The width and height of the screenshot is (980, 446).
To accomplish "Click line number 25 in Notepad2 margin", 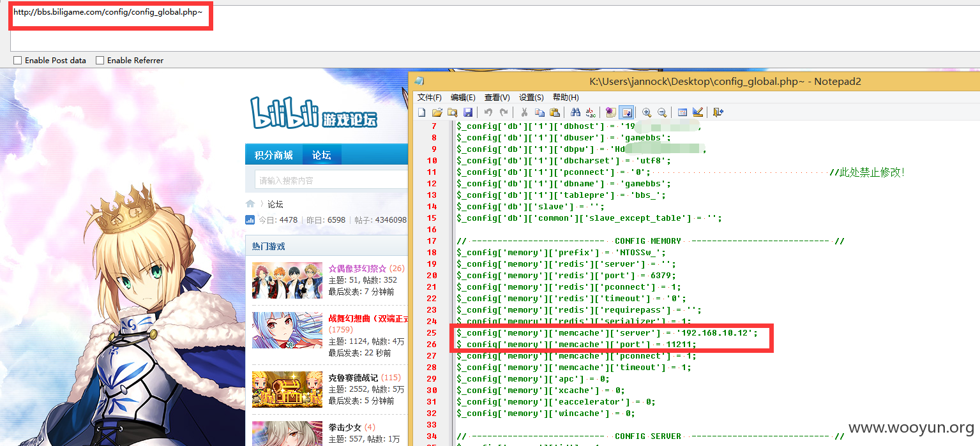I will click(432, 333).
